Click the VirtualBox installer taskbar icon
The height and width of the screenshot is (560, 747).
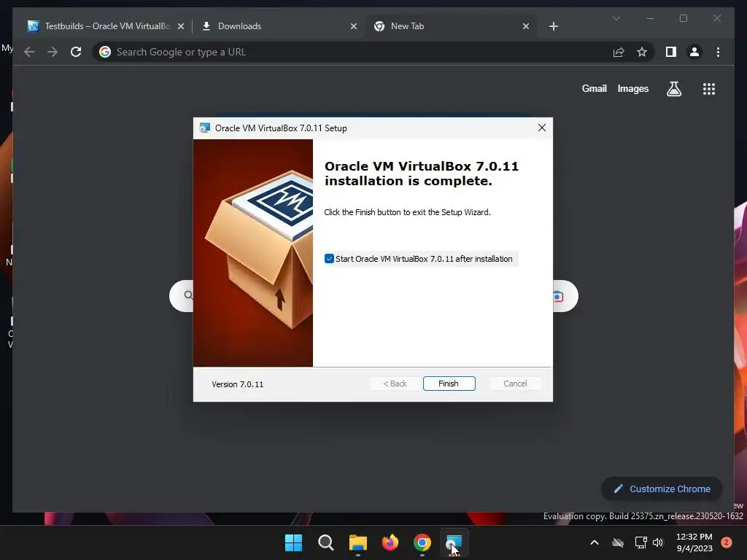(x=454, y=542)
